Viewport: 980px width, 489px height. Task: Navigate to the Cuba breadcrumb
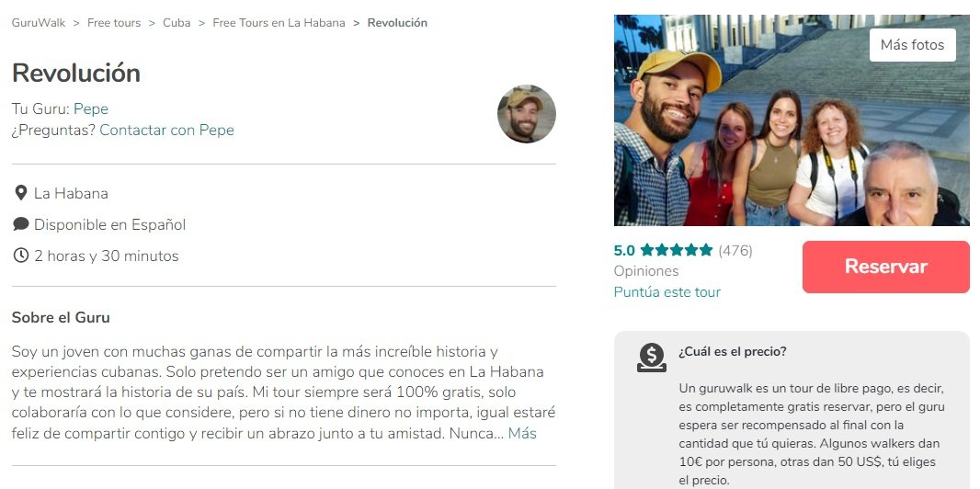coord(177,23)
